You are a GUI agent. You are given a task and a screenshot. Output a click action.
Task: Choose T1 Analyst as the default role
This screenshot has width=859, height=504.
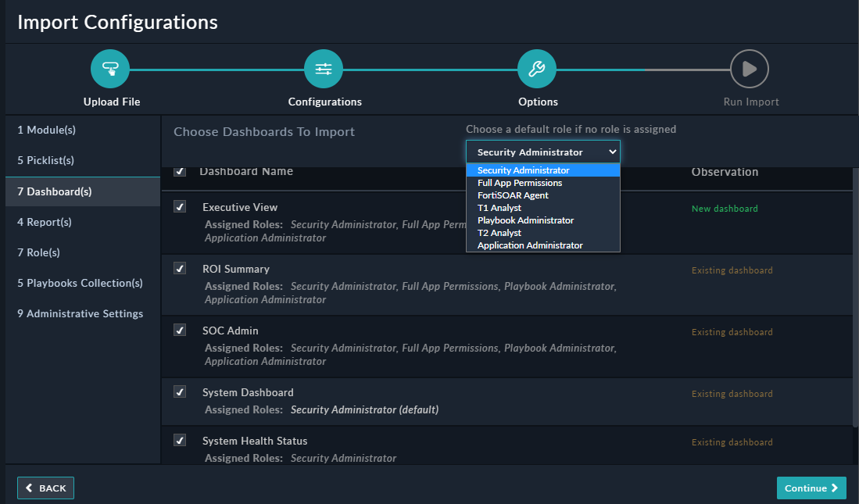[499, 207]
